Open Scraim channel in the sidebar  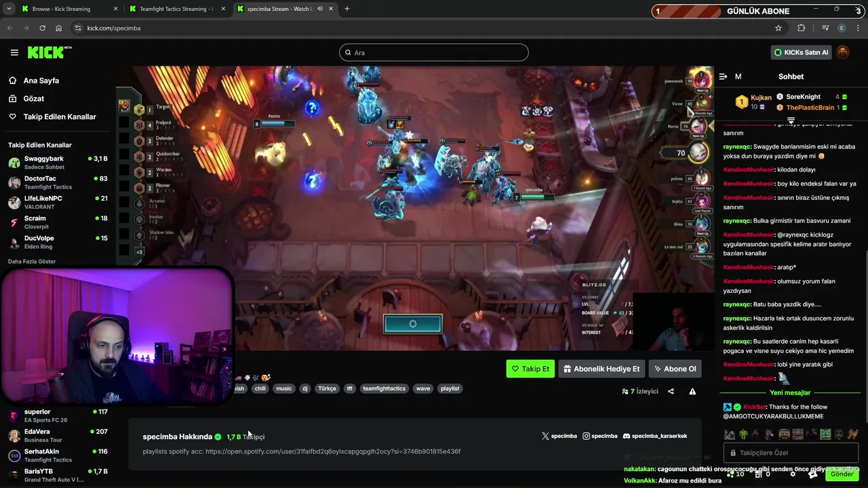click(x=58, y=222)
